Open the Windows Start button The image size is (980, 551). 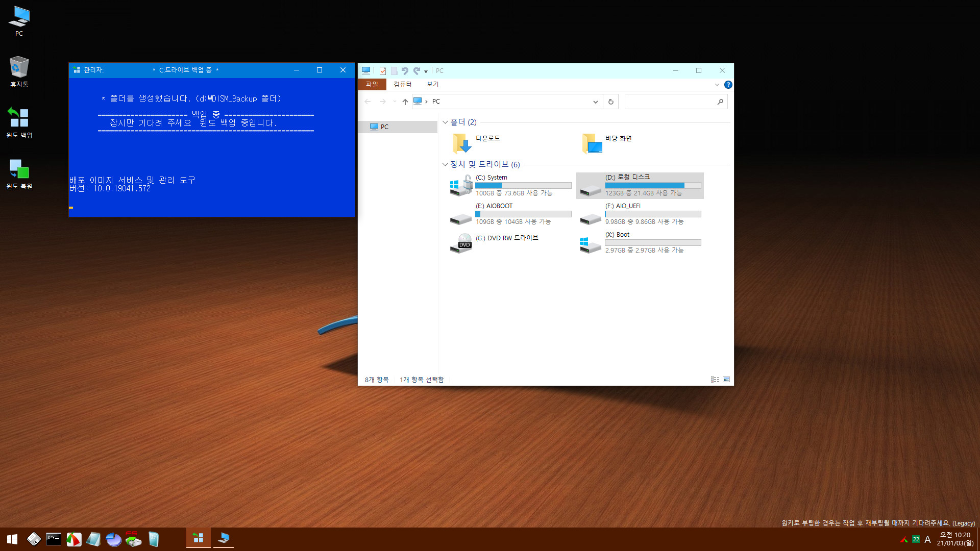(12, 539)
